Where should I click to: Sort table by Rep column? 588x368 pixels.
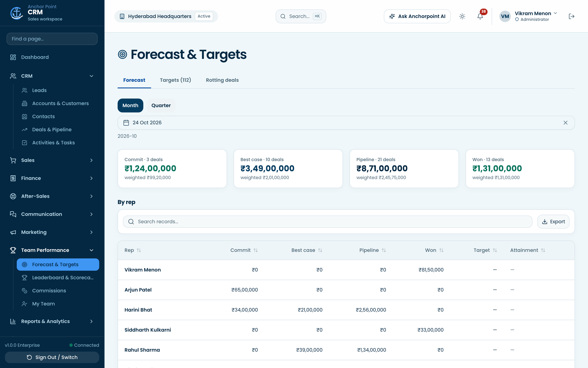tap(133, 250)
